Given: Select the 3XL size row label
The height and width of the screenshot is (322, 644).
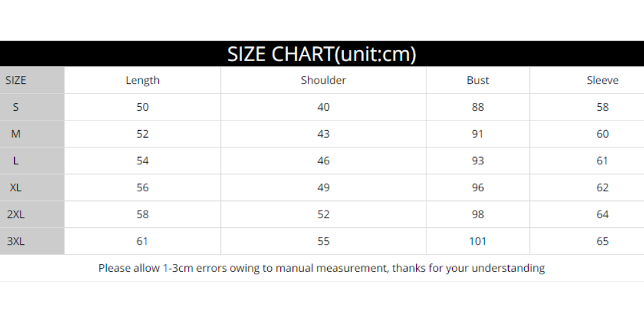Looking at the screenshot, I should 16,241.
